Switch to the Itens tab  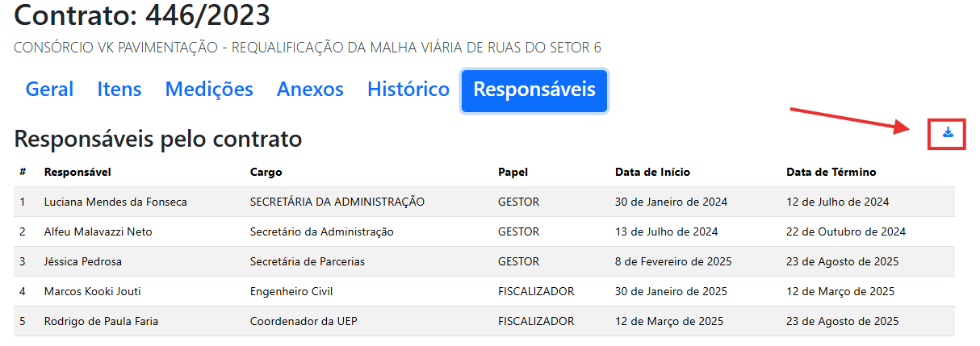click(x=119, y=90)
